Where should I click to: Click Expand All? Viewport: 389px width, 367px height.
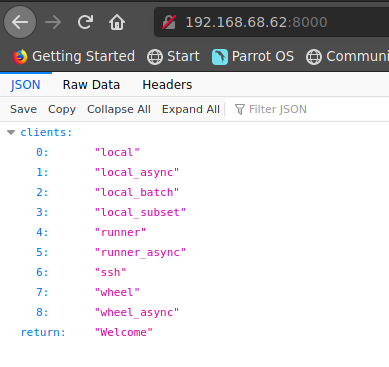tap(191, 109)
